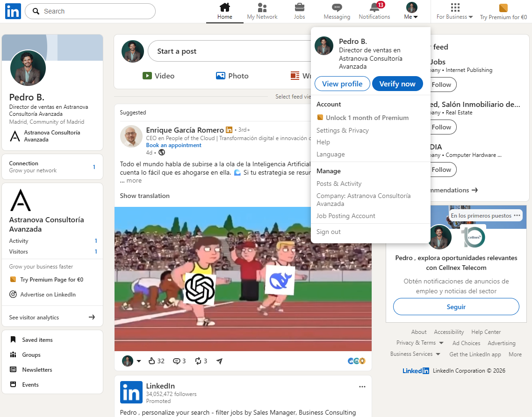The height and width of the screenshot is (417, 532).
Task: Click Start a post field
Action: point(230,51)
